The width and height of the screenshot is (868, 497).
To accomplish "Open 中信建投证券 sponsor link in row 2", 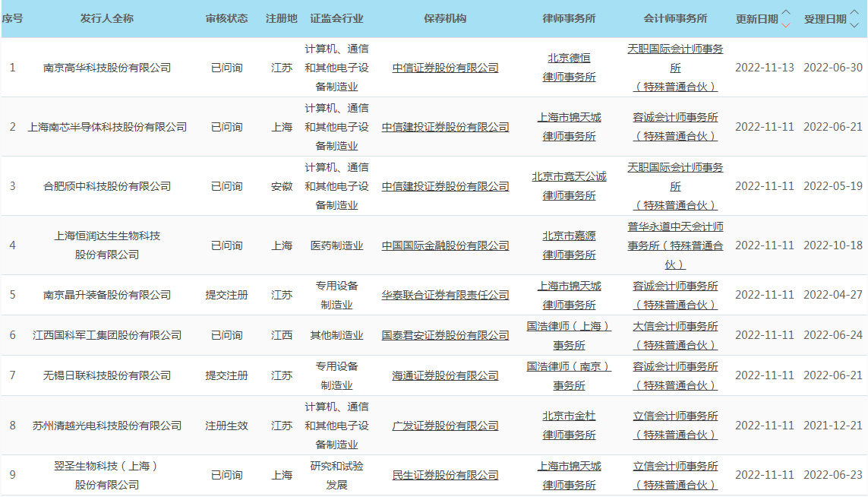I will pos(445,127).
